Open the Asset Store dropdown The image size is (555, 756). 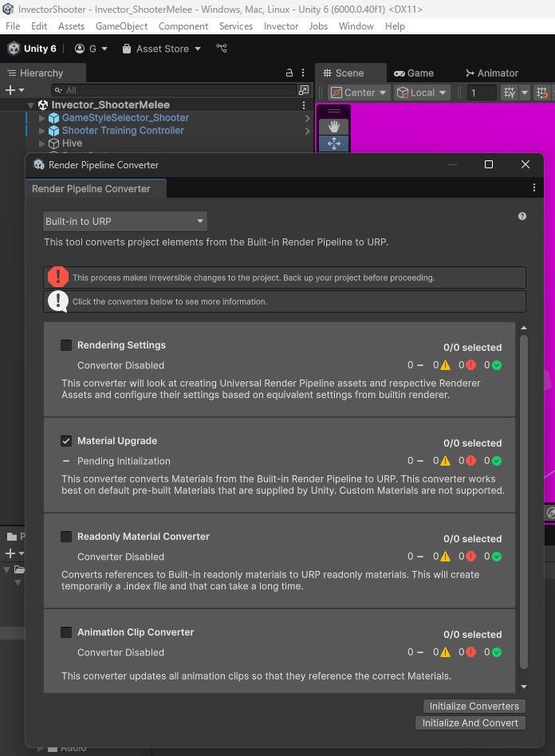pos(161,49)
